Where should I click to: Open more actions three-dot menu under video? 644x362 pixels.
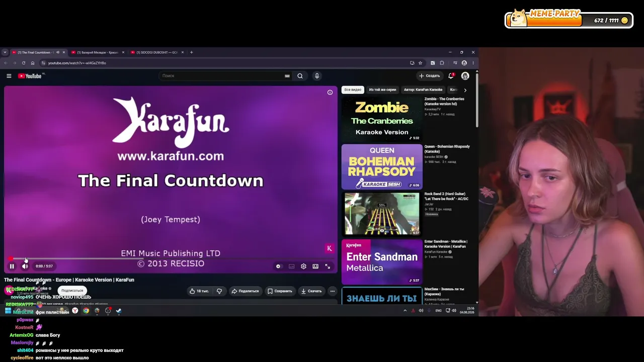pos(332,291)
